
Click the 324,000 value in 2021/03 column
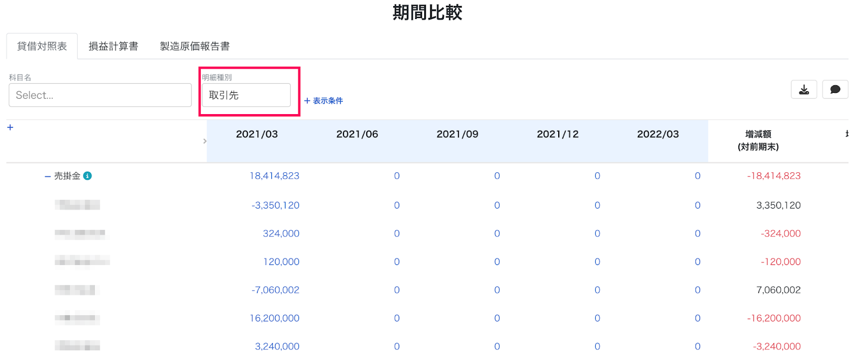281,234
